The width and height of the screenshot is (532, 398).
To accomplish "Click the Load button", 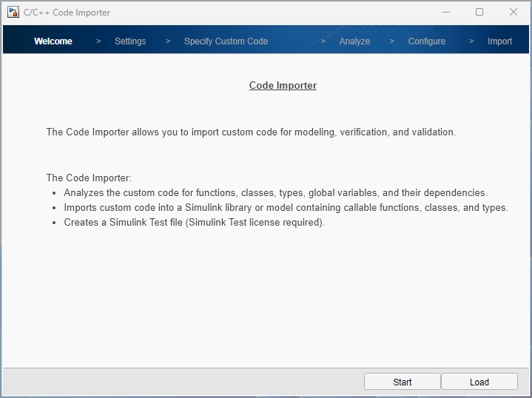I will click(x=479, y=382).
